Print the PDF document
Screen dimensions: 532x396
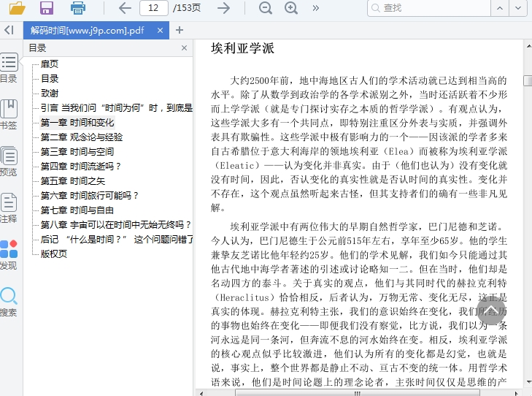click(x=77, y=8)
